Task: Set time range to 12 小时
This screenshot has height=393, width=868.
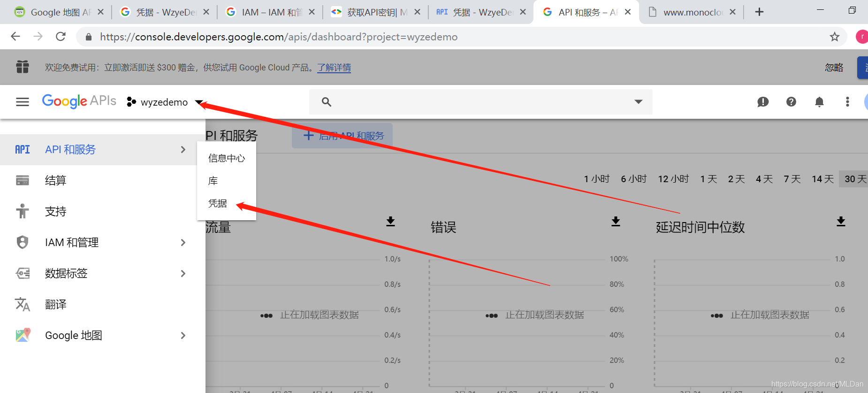Action: [x=673, y=179]
